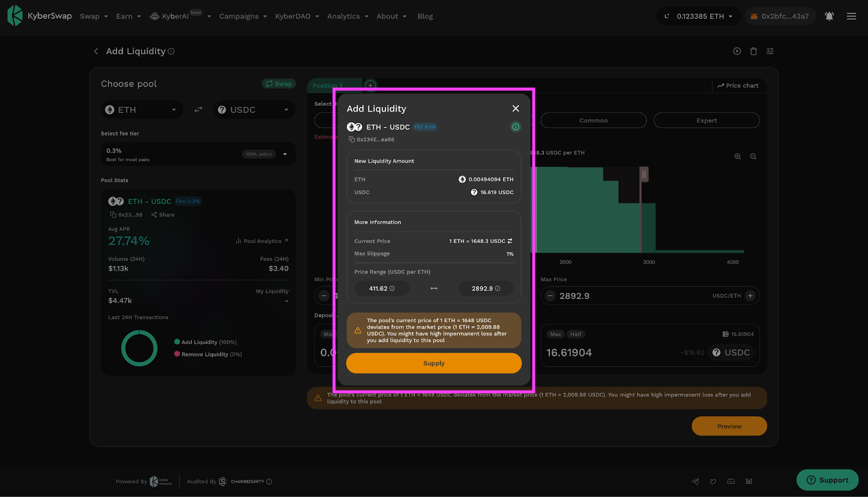Add a new position with plus icon
Image resolution: width=868 pixels, height=497 pixels.
coord(371,85)
